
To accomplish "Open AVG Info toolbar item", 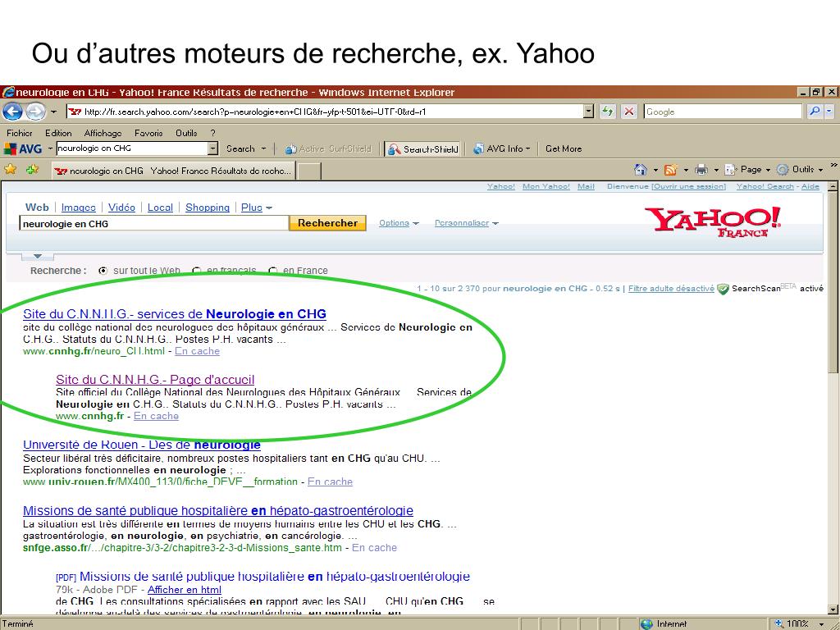I will (501, 149).
